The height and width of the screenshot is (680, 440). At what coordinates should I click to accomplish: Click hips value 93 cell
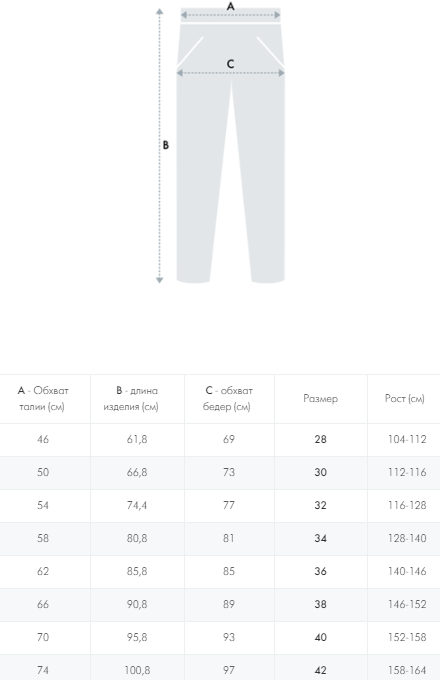[229, 637]
